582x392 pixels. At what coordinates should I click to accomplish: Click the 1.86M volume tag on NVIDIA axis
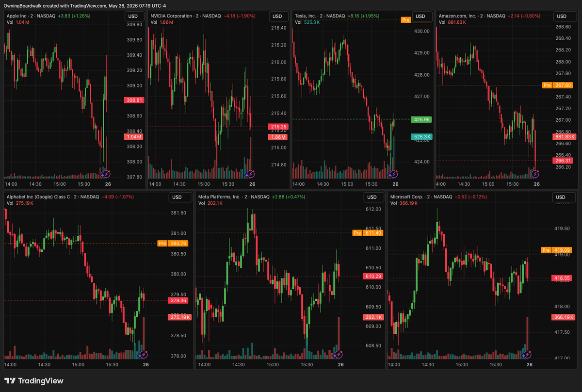[x=277, y=137]
